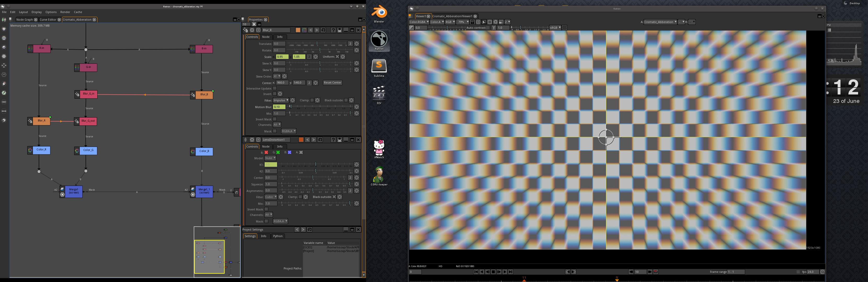868x282 pixels.
Task: Click the viewer gamma Y icon
Action: [494, 28]
